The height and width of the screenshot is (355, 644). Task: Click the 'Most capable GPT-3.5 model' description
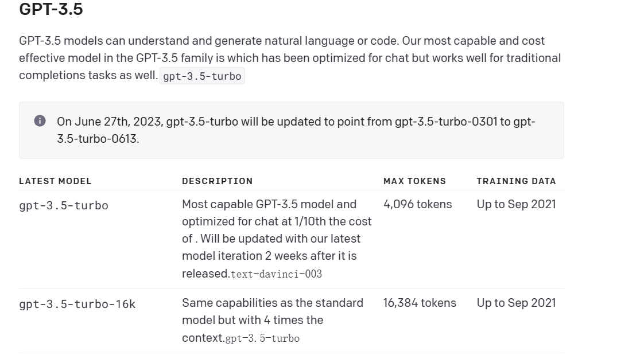point(269,204)
